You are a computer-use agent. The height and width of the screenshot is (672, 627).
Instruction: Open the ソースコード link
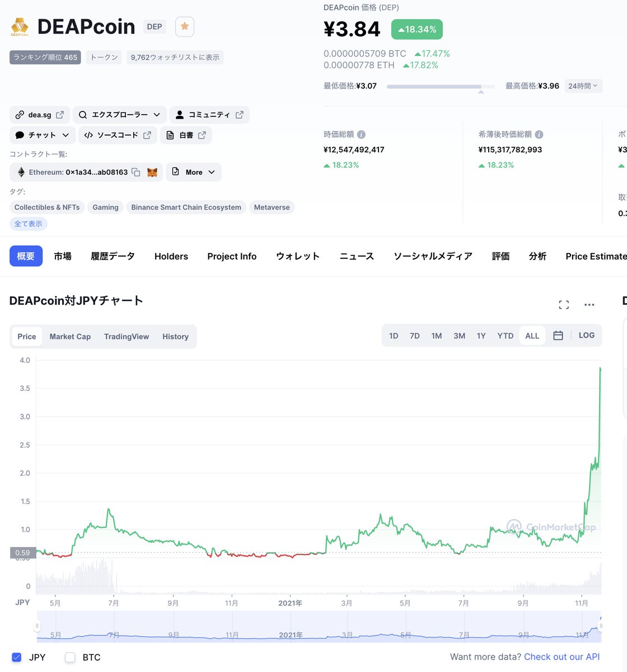pyautogui.click(x=118, y=135)
